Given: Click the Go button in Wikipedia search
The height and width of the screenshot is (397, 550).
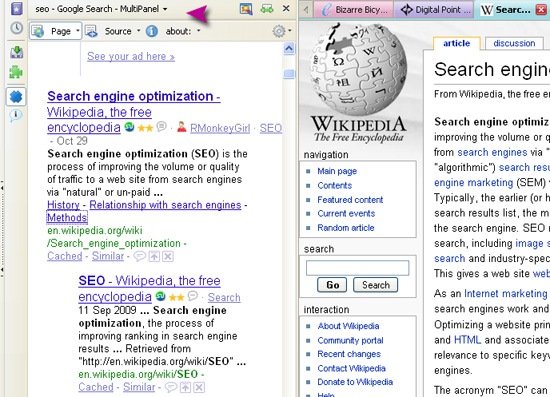Looking at the screenshot, I should click(332, 285).
